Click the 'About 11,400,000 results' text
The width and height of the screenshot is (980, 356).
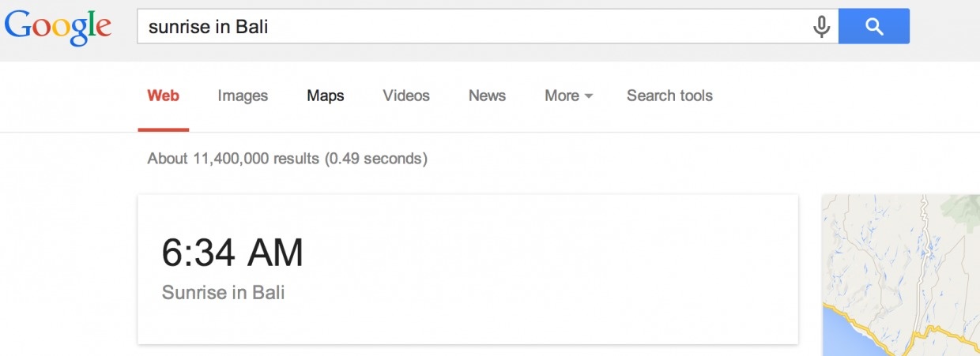click(x=232, y=159)
